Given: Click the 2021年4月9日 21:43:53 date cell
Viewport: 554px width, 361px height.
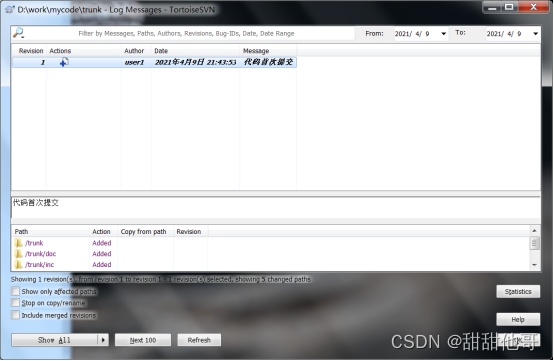Looking at the screenshot, I should (195, 63).
